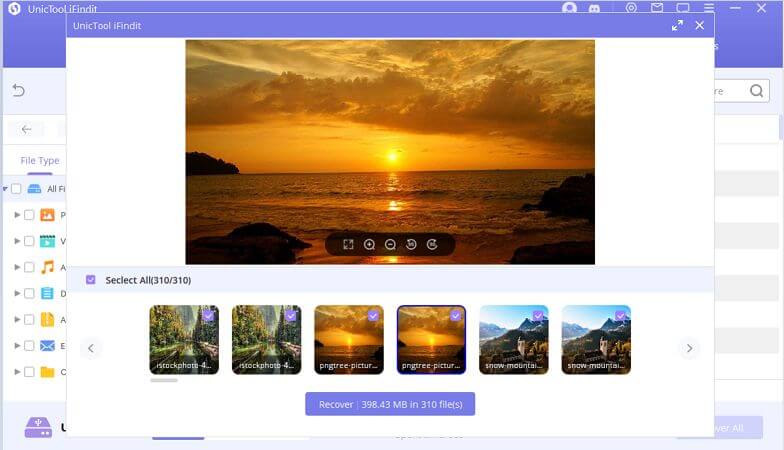This screenshot has width=784, height=450.
Task: Switch to the File Type tab
Action: pos(40,160)
